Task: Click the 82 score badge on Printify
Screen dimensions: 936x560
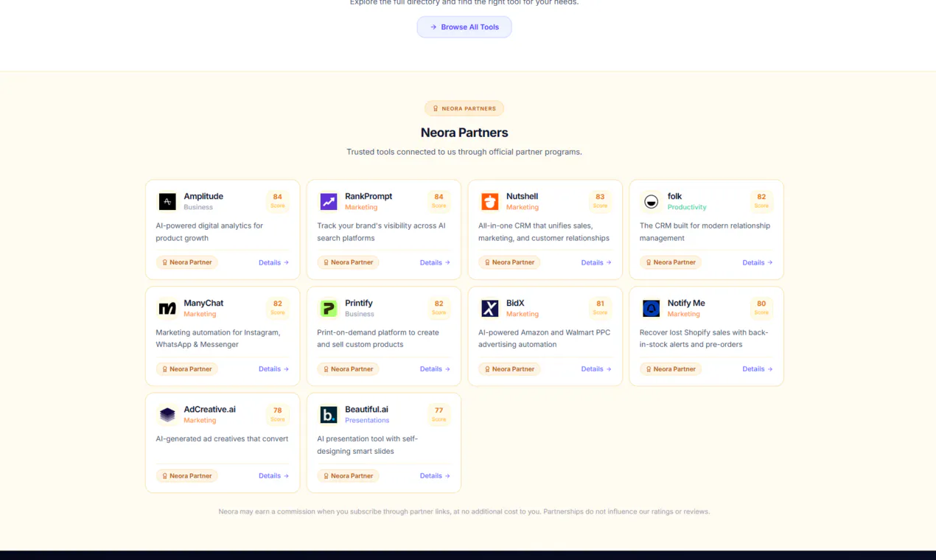Action: tap(439, 307)
